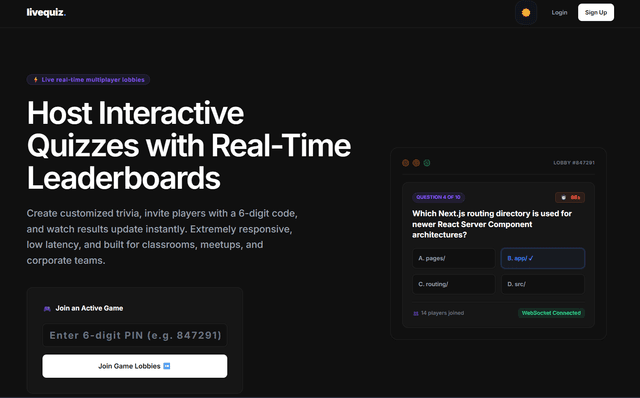
Task: Click the first orange window dot
Action: coord(405,163)
